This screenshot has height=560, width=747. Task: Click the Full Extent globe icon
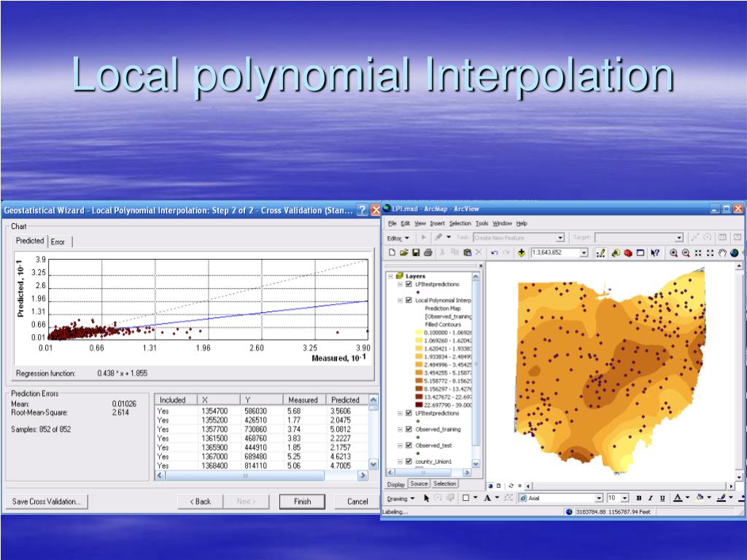click(x=734, y=253)
